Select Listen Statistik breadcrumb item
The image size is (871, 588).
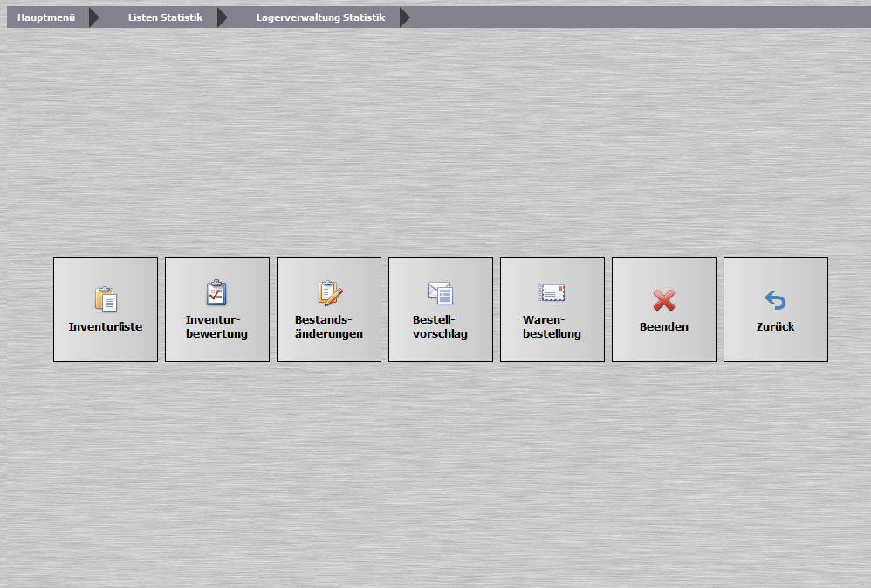coord(166,17)
